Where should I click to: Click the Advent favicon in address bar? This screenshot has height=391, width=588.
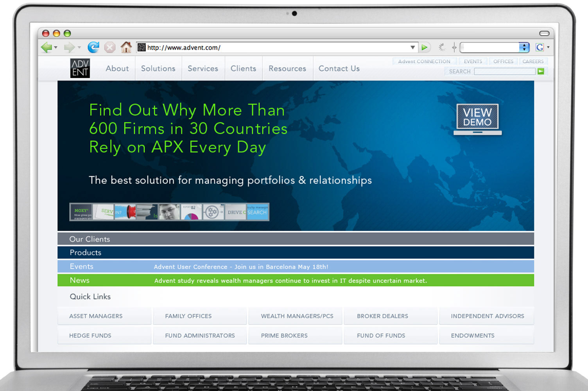(142, 48)
